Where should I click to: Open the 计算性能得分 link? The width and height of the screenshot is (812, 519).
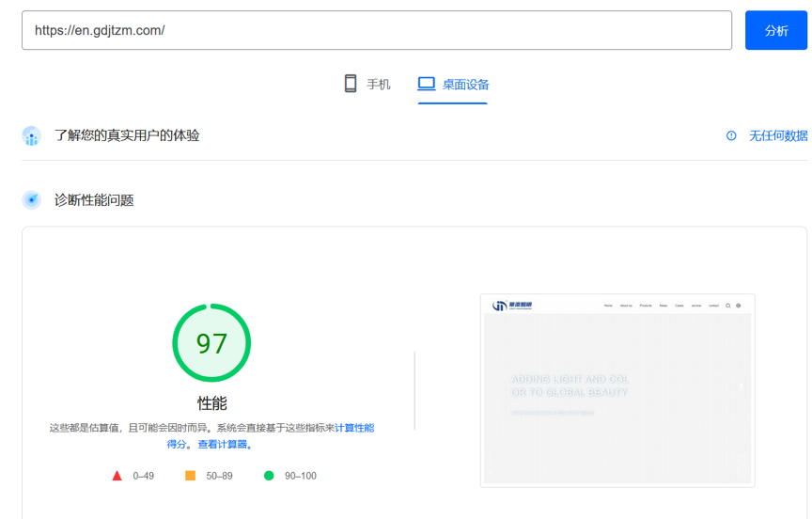click(353, 428)
